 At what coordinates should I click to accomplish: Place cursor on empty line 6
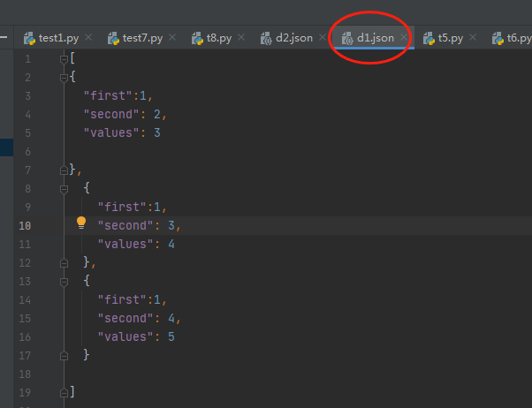pos(298,152)
